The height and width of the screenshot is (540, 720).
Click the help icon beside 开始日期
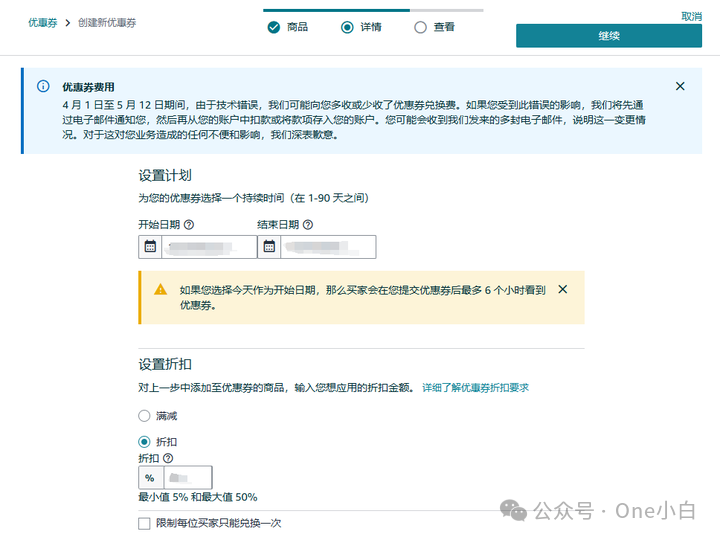pyautogui.click(x=189, y=225)
